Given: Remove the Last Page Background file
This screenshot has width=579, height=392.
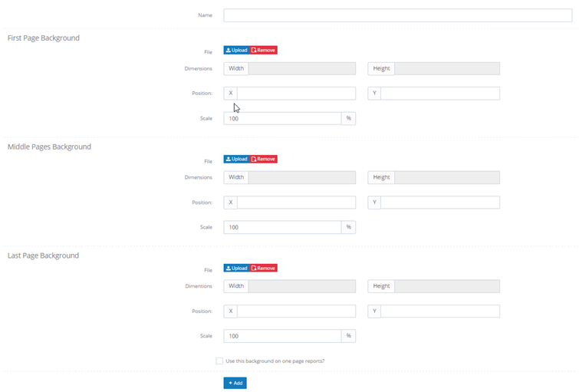Looking at the screenshot, I should pyautogui.click(x=263, y=268).
